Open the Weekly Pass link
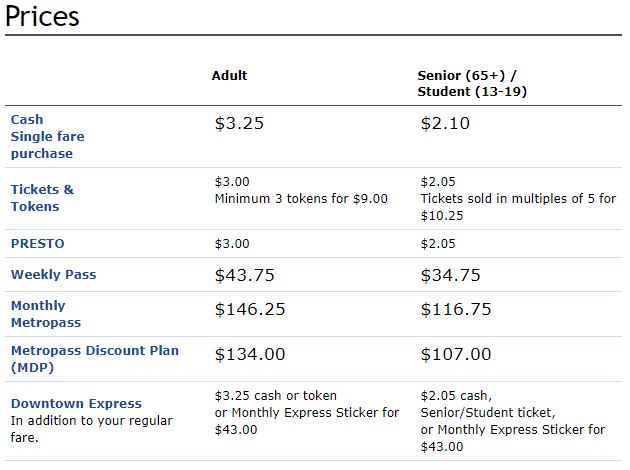630x470 pixels. [x=53, y=275]
